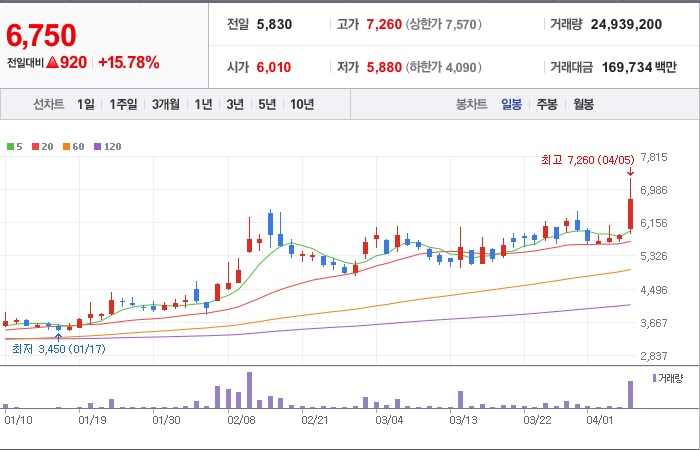Click the 03/22 date axis label
Image resolution: width=700 pixels, height=450 pixels.
[537, 420]
